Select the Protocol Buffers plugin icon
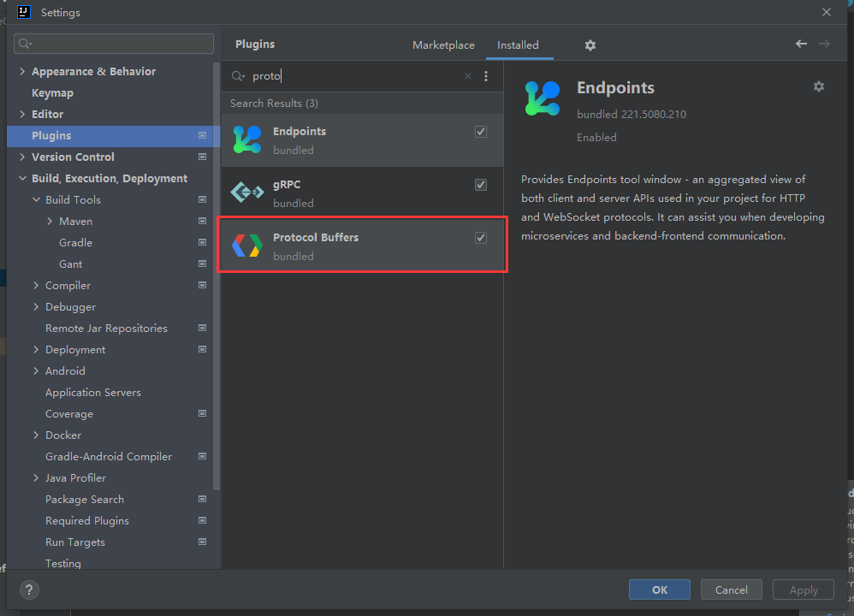 pyautogui.click(x=247, y=246)
